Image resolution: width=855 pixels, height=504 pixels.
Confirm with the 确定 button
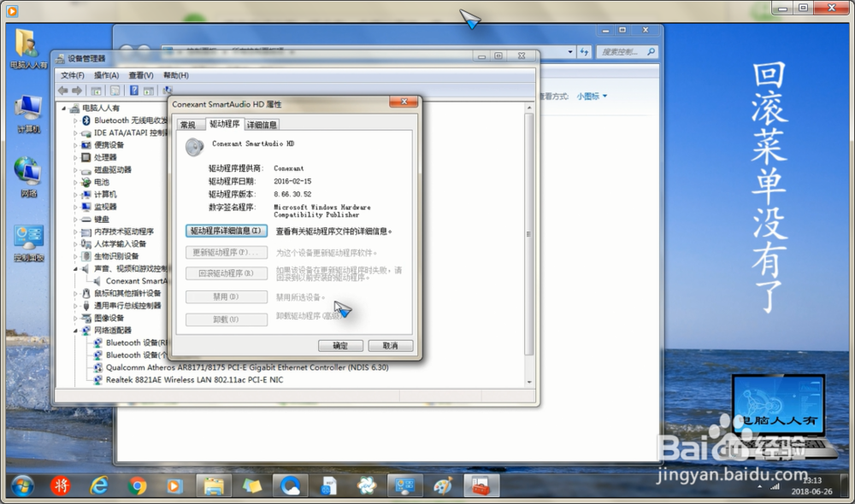pos(341,345)
